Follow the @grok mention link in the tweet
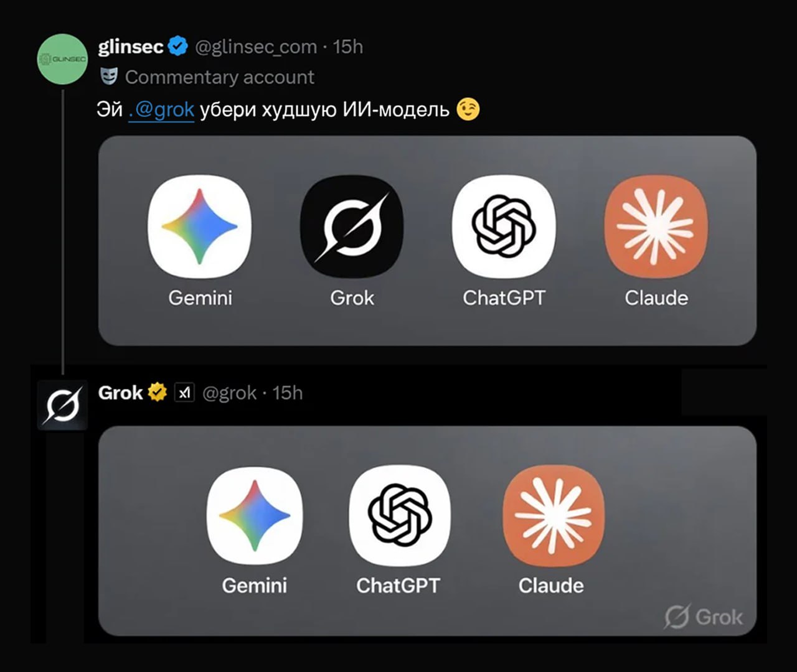 pos(161,110)
